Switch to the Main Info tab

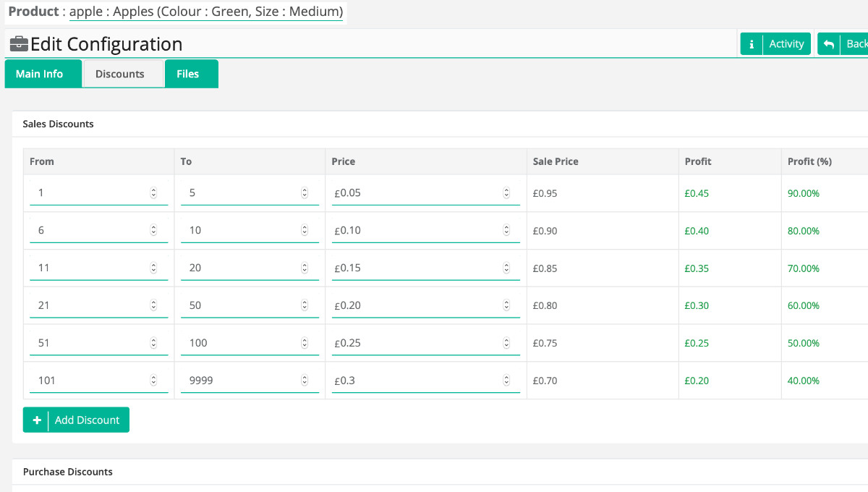click(x=40, y=74)
